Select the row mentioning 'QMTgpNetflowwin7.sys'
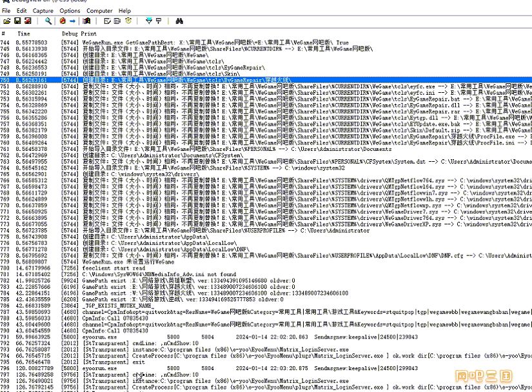This screenshot has width=532, height=392. click(266, 193)
